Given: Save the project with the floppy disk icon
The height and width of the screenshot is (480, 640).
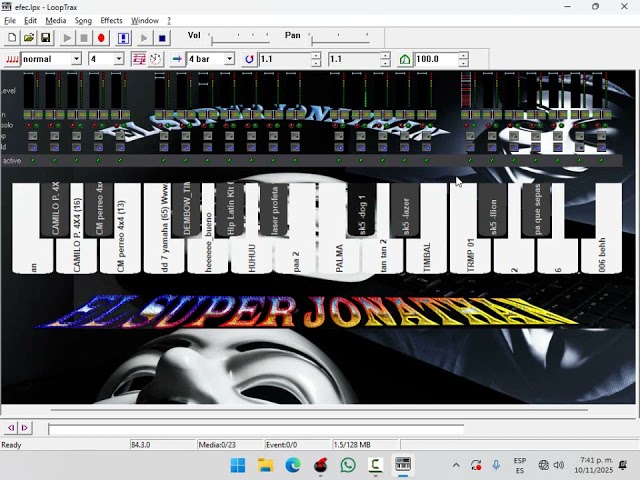Looking at the screenshot, I should click(x=45, y=38).
